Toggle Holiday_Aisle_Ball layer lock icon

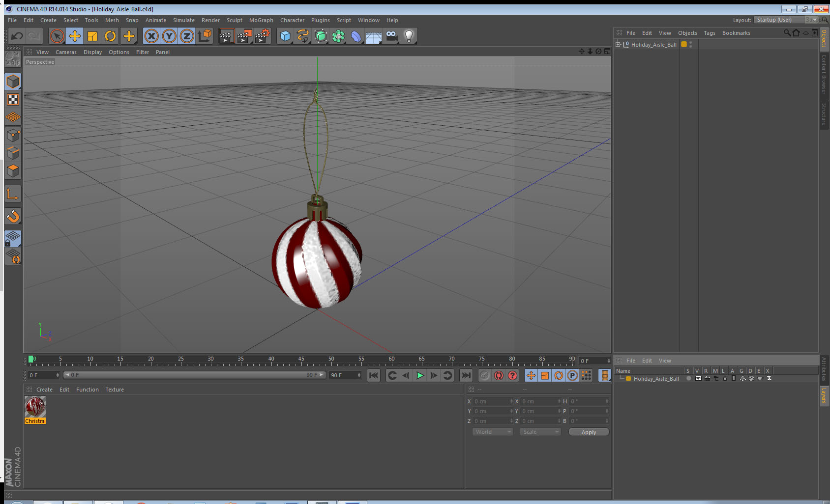click(x=725, y=378)
